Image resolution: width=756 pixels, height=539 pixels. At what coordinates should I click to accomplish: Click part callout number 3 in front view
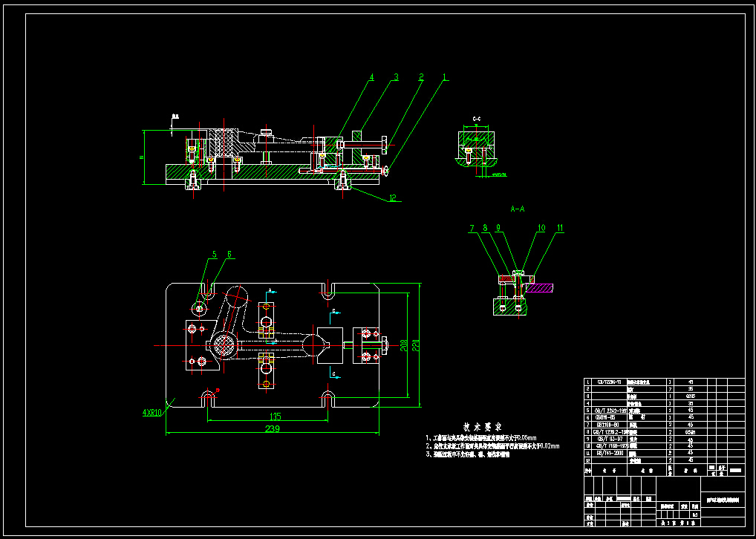[x=395, y=76]
